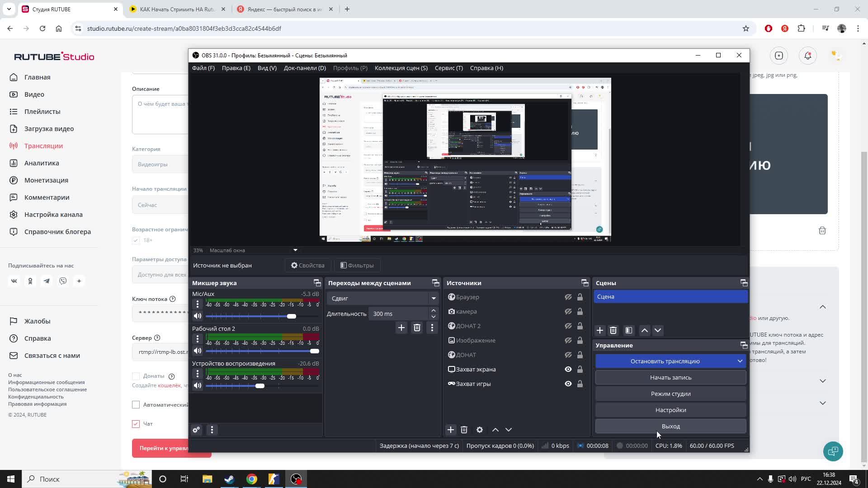Hide the Захват экрана source
Image resolution: width=868 pixels, height=488 pixels.
point(568,370)
